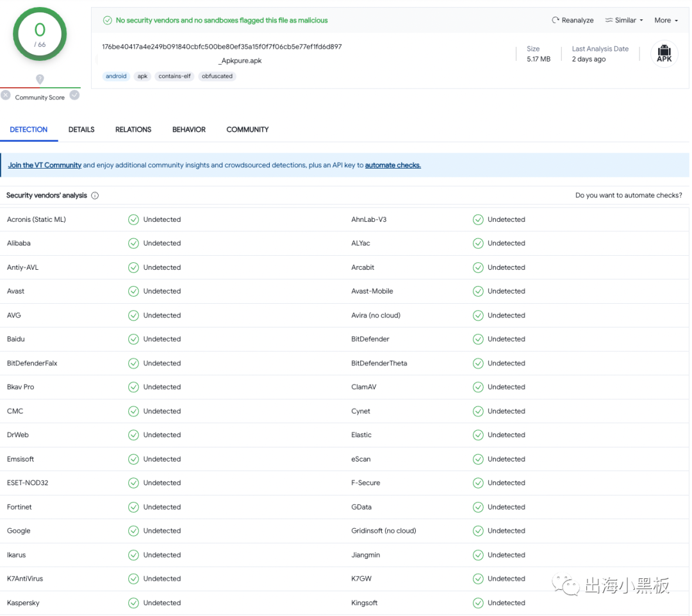692x616 pixels.
Task: Click the Avast undetected check icon
Action: click(133, 292)
